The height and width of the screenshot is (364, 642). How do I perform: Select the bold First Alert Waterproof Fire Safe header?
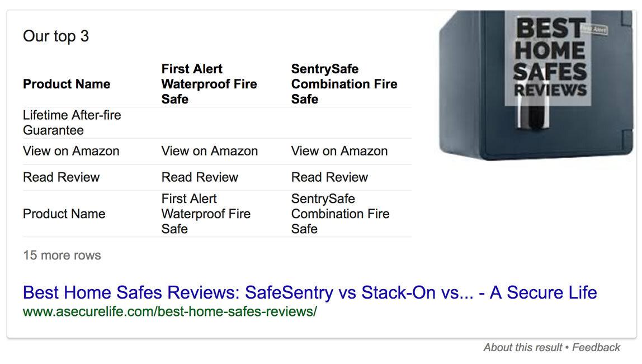pyautogui.click(x=209, y=84)
